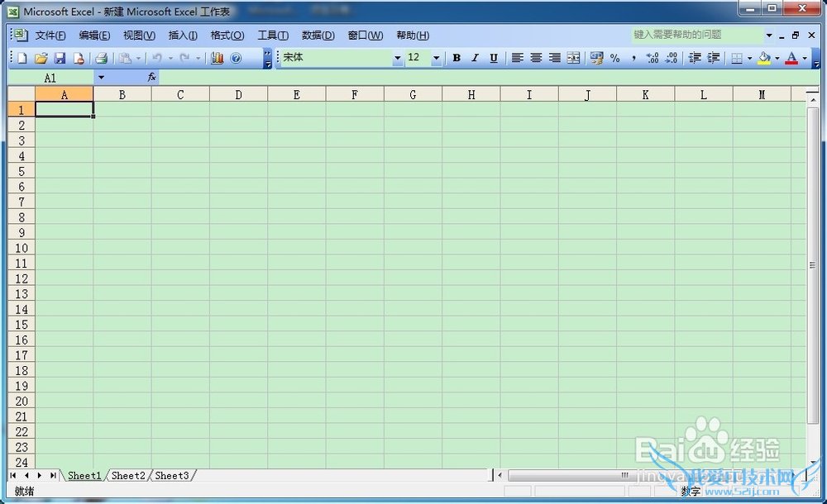This screenshot has height=504, width=827.
Task: Expand the Name Box dropdown arrow beside A1
Action: point(101,78)
